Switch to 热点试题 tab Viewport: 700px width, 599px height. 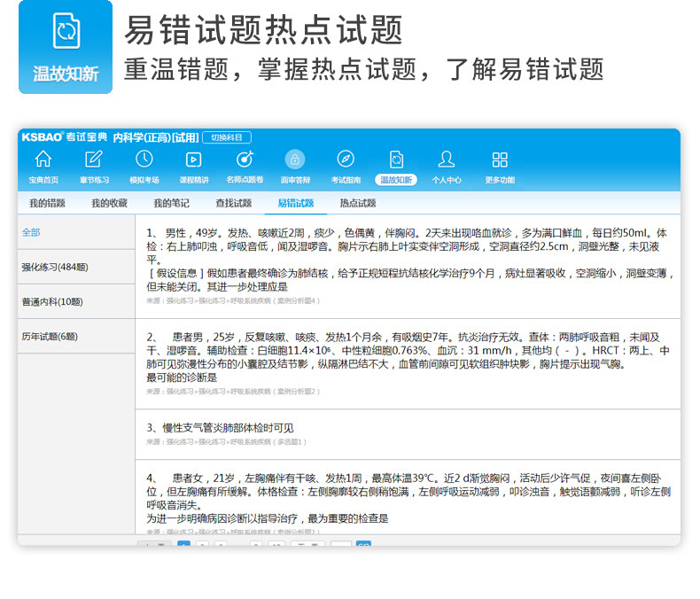358,204
